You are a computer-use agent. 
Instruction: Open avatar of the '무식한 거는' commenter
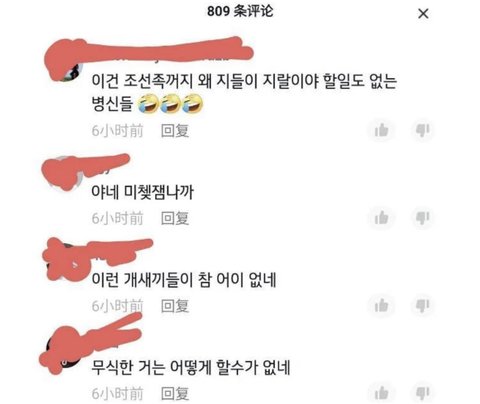click(63, 350)
